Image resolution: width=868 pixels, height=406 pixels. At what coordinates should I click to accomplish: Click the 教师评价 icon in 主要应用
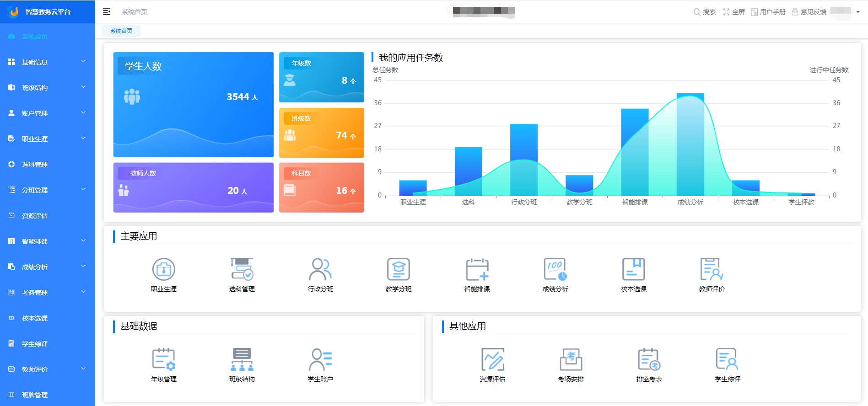tap(712, 269)
